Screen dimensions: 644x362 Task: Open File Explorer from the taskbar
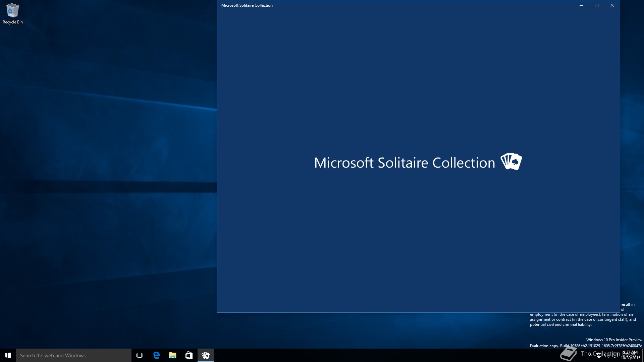pyautogui.click(x=172, y=355)
